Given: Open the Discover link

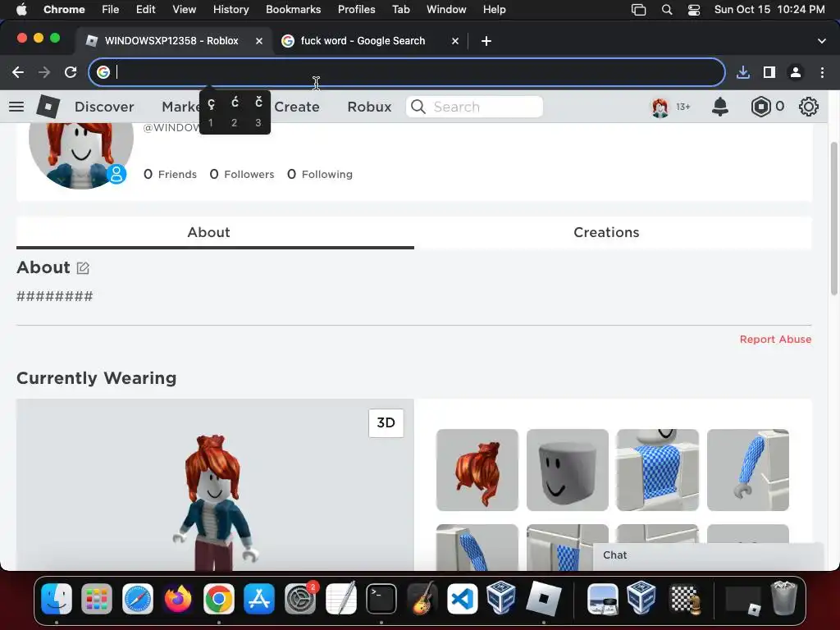Looking at the screenshot, I should pyautogui.click(x=104, y=107).
